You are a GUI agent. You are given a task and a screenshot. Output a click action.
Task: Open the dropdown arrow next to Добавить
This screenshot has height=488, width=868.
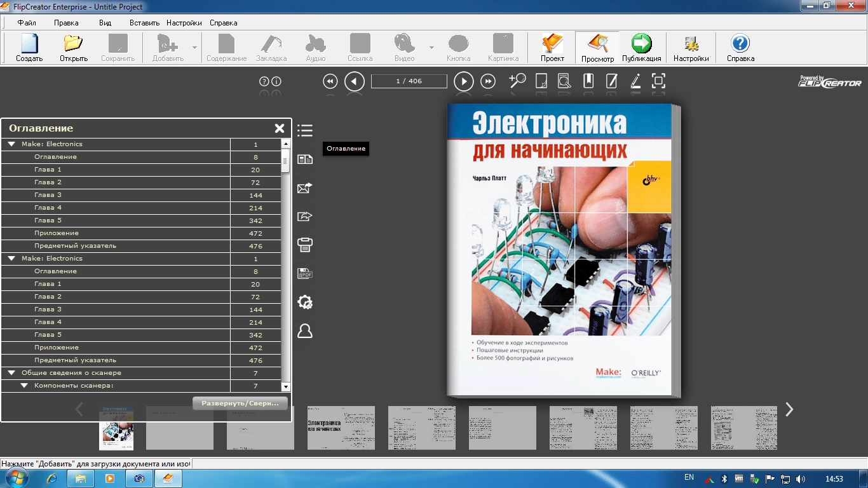point(194,48)
